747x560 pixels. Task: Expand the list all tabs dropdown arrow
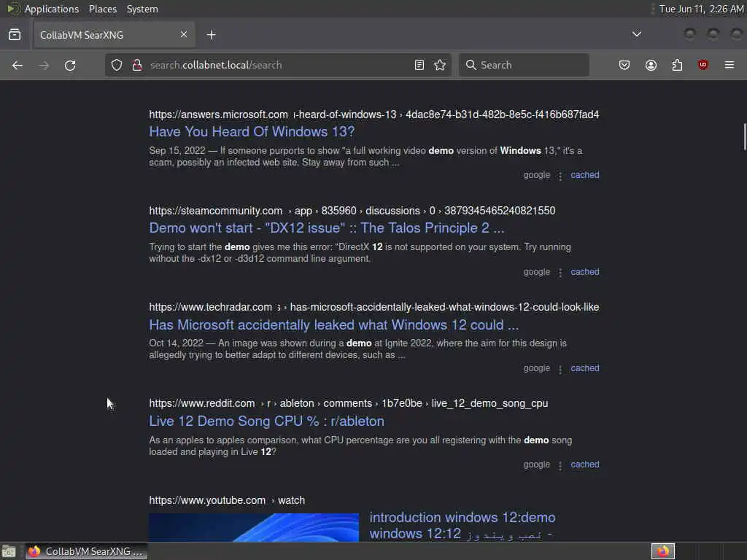click(x=636, y=34)
